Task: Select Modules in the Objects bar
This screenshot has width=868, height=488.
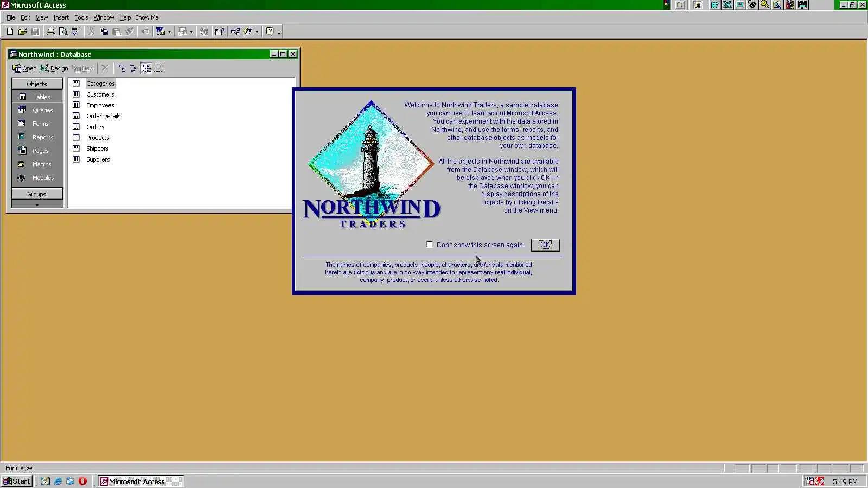Action: (x=37, y=178)
